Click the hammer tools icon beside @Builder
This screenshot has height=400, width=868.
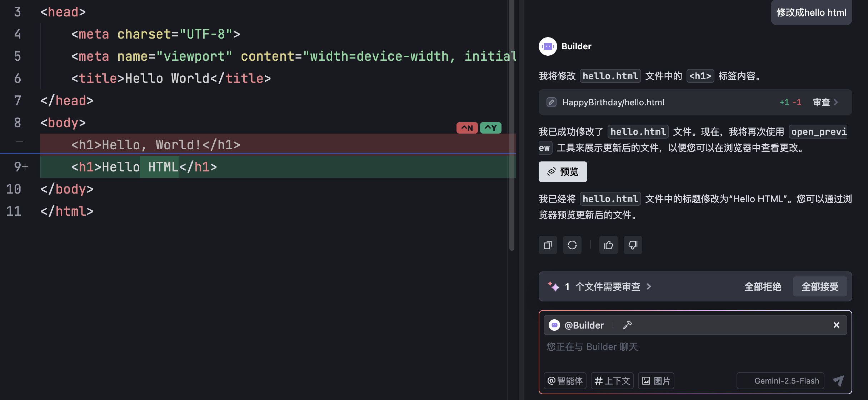(x=628, y=325)
